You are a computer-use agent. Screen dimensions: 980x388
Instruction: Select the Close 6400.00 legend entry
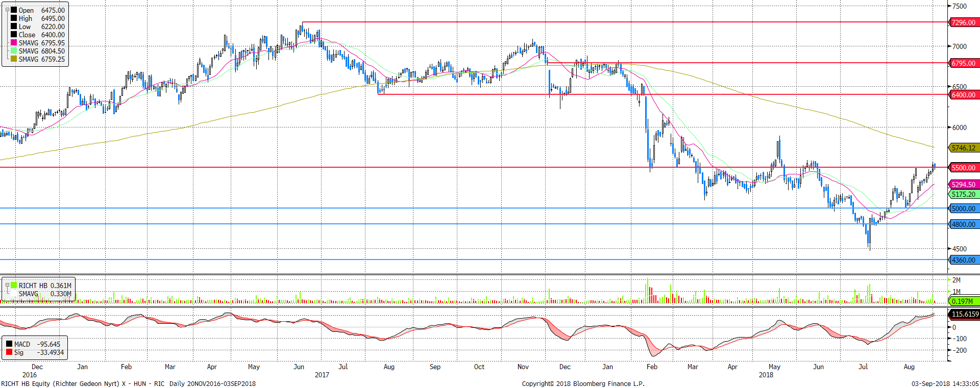point(42,35)
